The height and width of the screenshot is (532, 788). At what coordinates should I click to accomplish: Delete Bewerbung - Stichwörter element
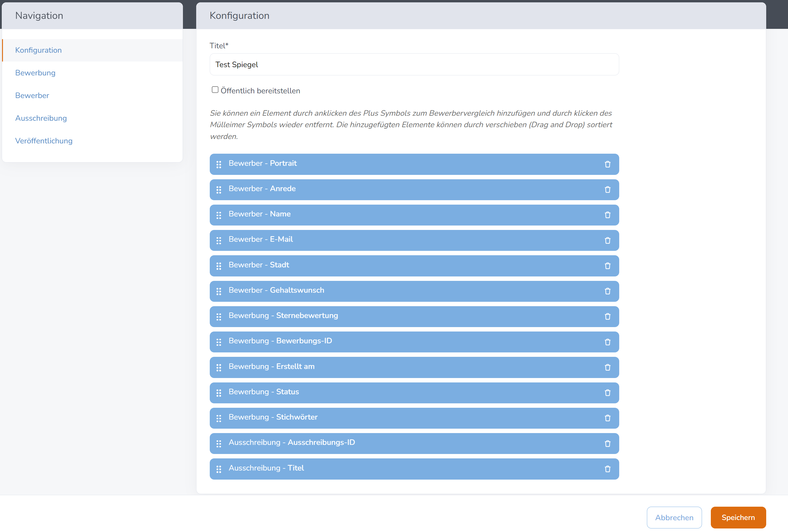click(x=607, y=418)
